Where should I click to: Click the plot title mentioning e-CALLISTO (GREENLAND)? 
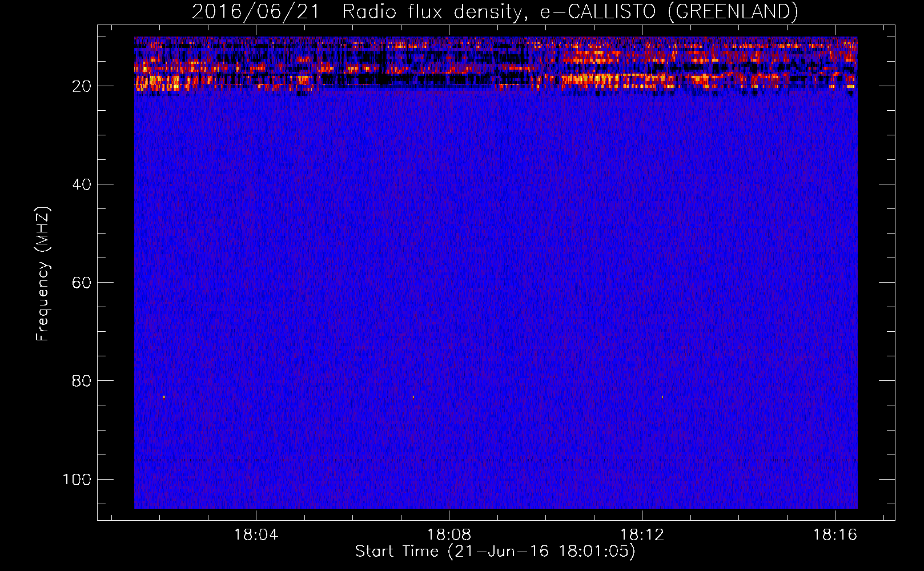(495, 11)
